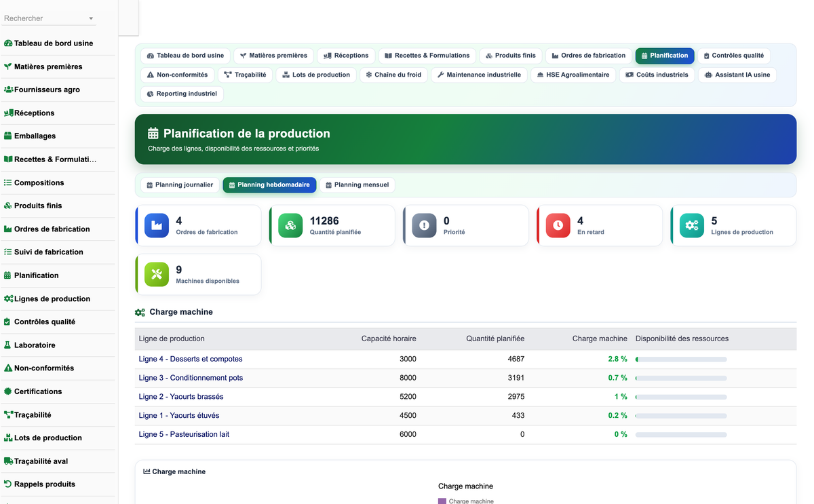Click the Ligne 4 resource availability bar
The width and height of the screenshot is (814, 504).
tap(681, 359)
